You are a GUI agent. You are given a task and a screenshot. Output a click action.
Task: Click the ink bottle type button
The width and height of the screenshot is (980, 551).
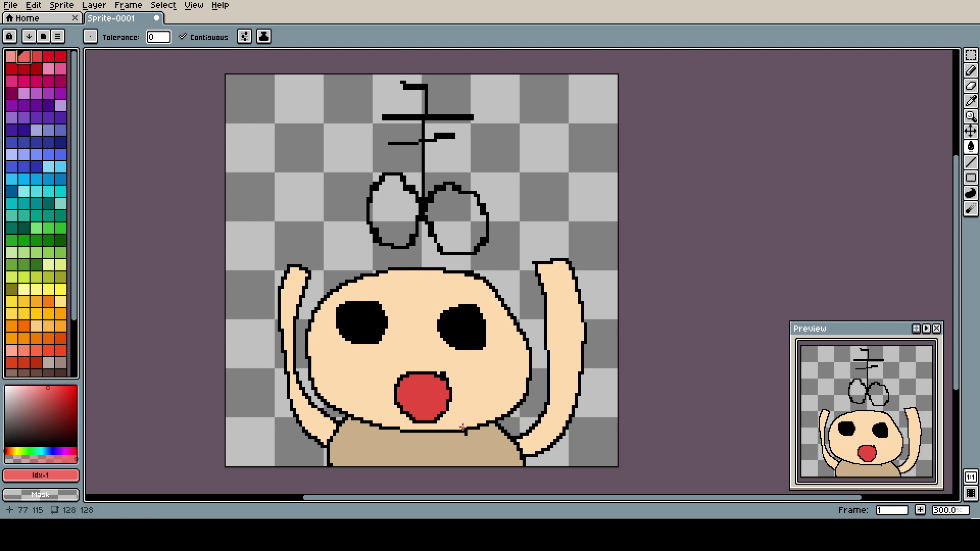[264, 36]
